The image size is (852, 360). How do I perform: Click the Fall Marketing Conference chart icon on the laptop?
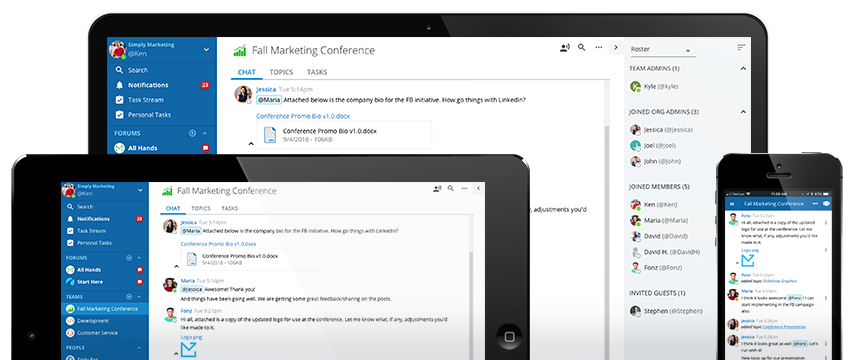(240, 50)
